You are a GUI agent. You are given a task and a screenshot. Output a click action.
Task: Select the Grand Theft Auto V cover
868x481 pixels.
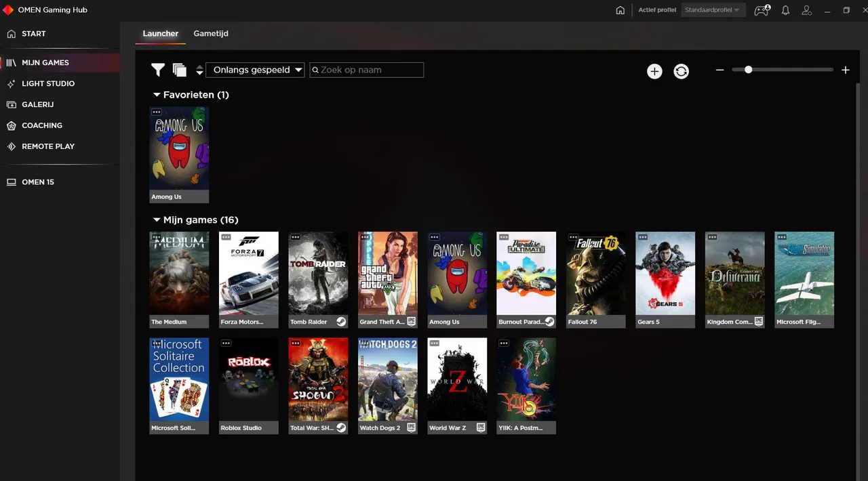(x=387, y=274)
